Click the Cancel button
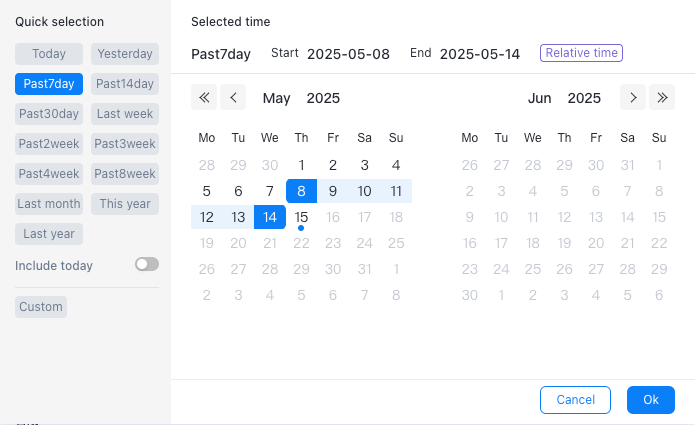Image resolution: width=695 pixels, height=425 pixels. 575,400
